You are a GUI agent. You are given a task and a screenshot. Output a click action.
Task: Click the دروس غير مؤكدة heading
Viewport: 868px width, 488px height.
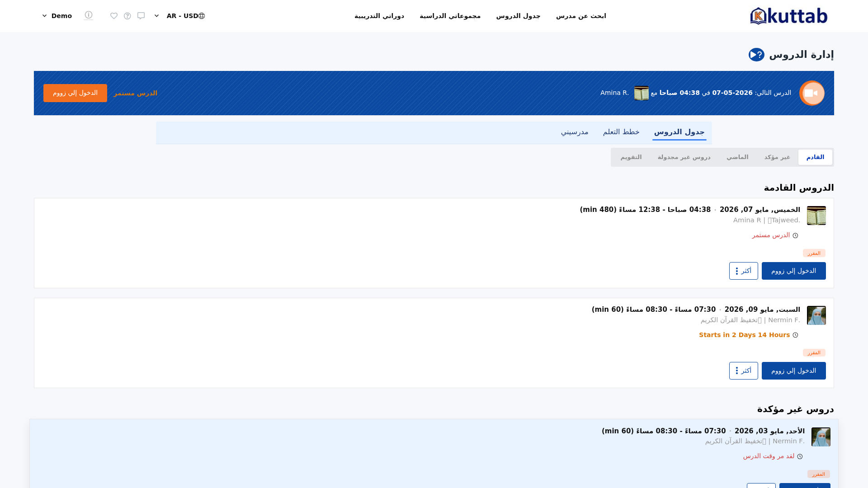795,409
